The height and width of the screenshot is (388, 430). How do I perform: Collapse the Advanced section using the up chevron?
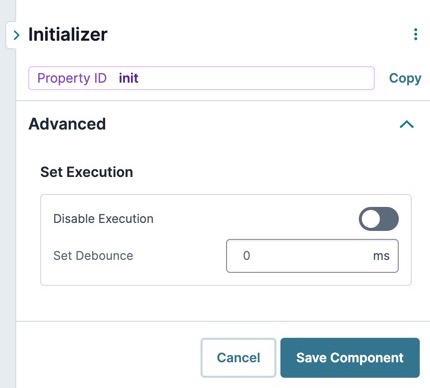407,124
